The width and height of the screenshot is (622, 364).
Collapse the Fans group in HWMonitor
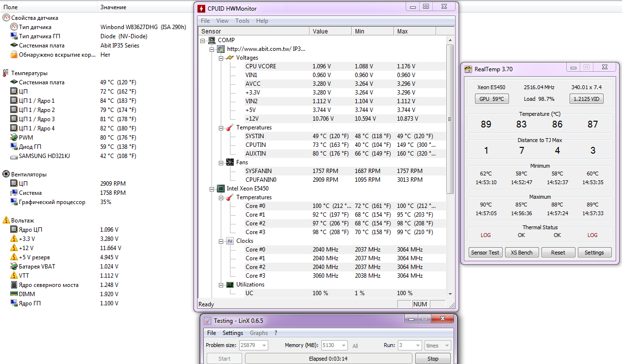coord(221,162)
